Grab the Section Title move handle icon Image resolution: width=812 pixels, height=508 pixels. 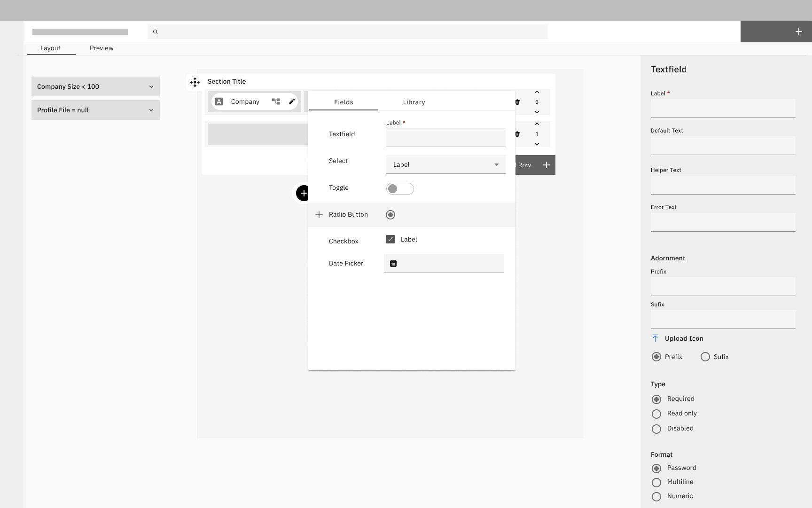point(195,82)
